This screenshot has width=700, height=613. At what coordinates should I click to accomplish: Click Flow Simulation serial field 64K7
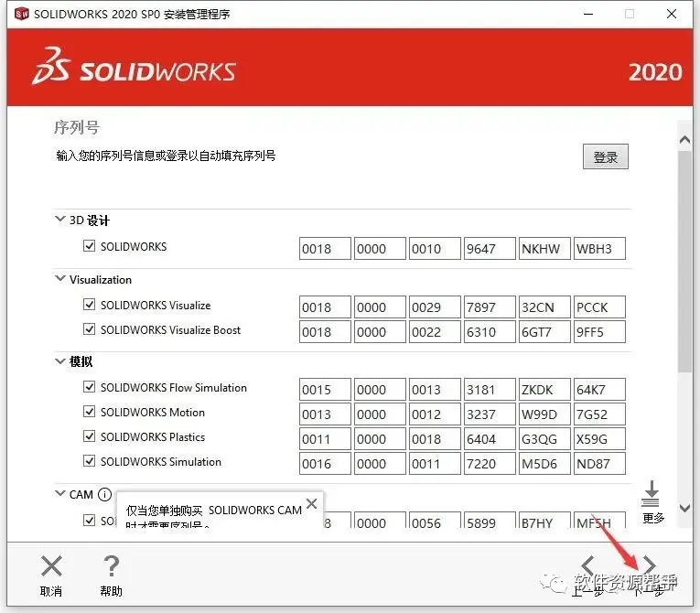pos(599,390)
